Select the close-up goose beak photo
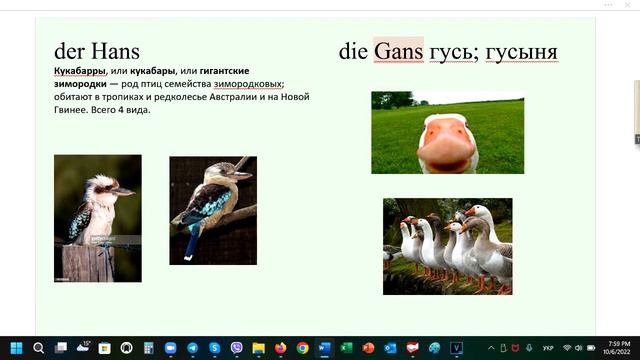This screenshot has height=360, width=640. pyautogui.click(x=448, y=133)
